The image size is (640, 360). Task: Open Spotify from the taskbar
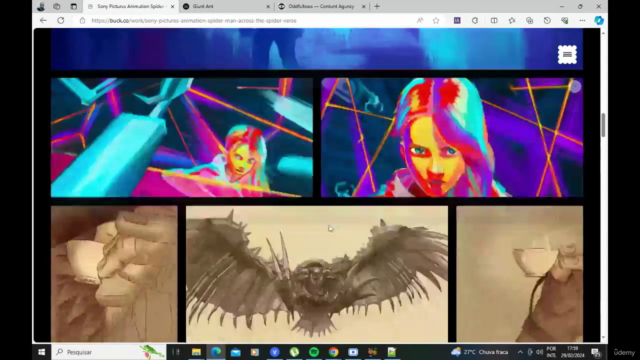(x=314, y=352)
